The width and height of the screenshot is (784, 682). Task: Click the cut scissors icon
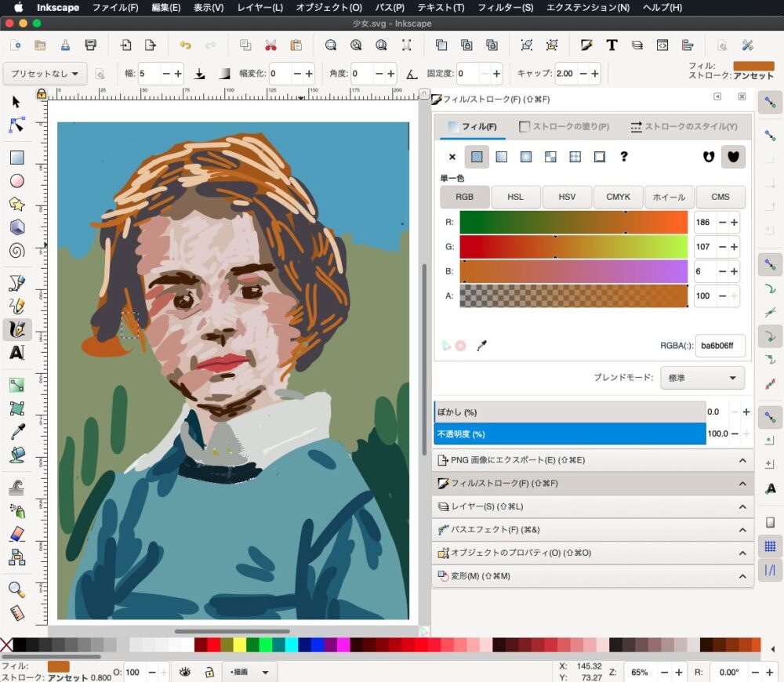[x=270, y=45]
